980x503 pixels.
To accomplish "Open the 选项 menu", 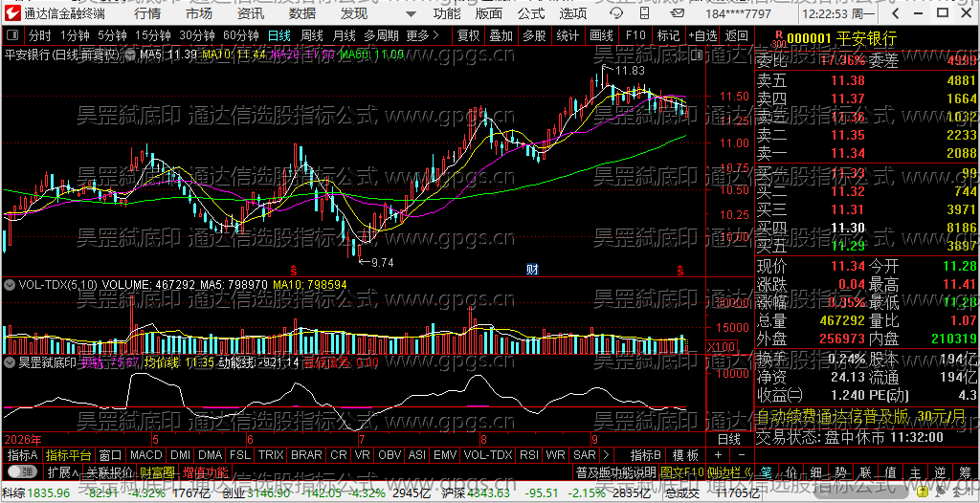I will (x=572, y=13).
